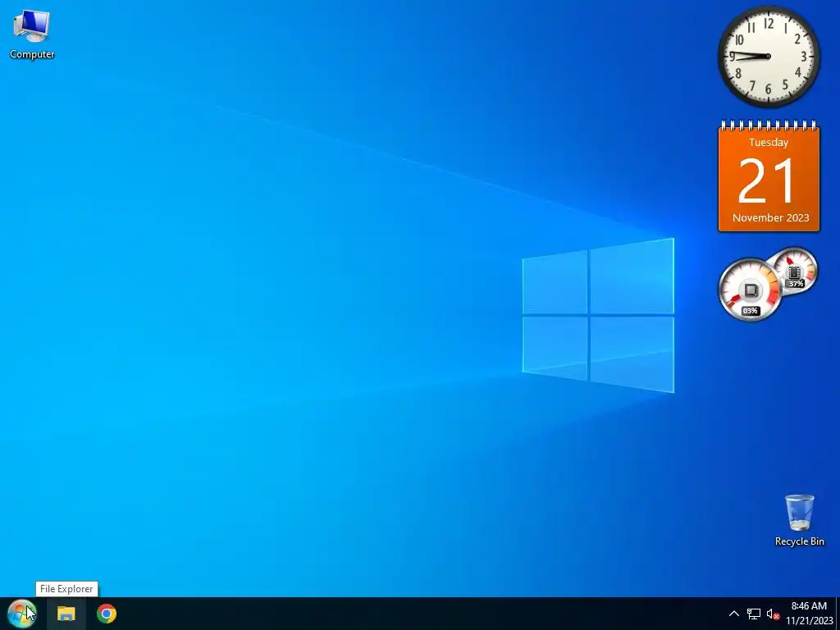Click the memory usage gauge showing 37%

[x=795, y=271]
